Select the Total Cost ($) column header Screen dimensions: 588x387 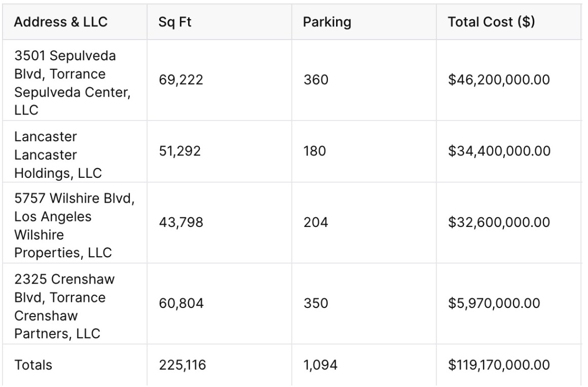pos(491,23)
